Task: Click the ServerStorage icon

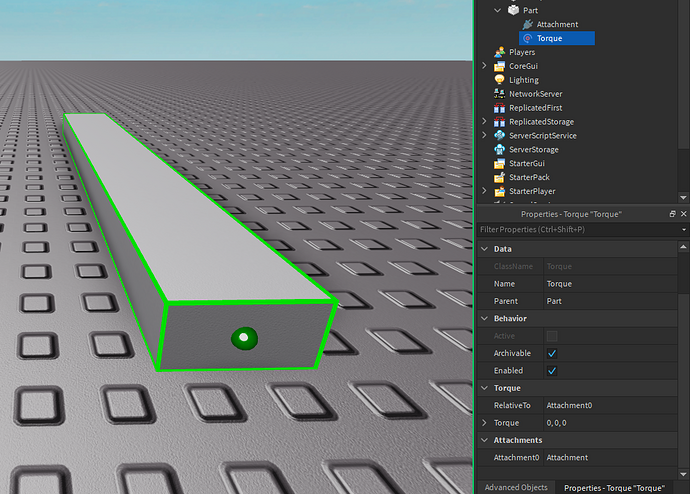Action: pos(499,150)
